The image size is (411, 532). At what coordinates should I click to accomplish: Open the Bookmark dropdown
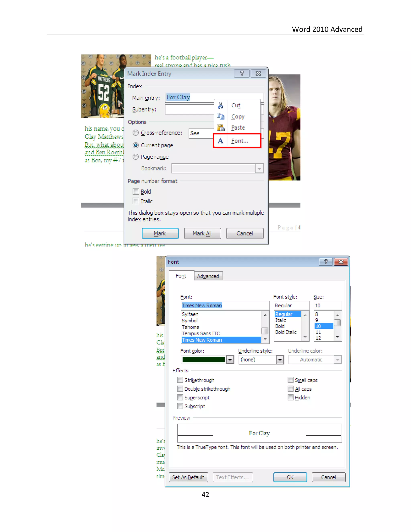pos(259,169)
